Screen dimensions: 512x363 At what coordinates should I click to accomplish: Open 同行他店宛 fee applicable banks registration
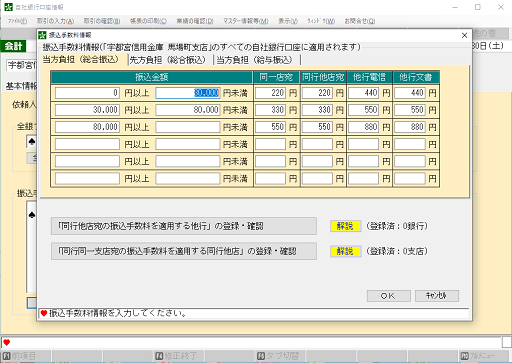point(184,226)
